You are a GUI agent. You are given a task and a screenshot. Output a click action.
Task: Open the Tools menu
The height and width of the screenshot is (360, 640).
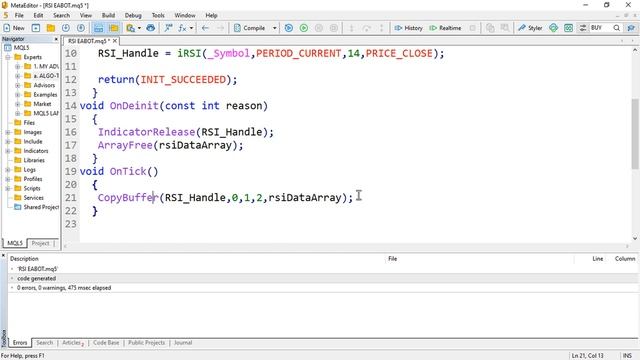[x=158, y=15]
